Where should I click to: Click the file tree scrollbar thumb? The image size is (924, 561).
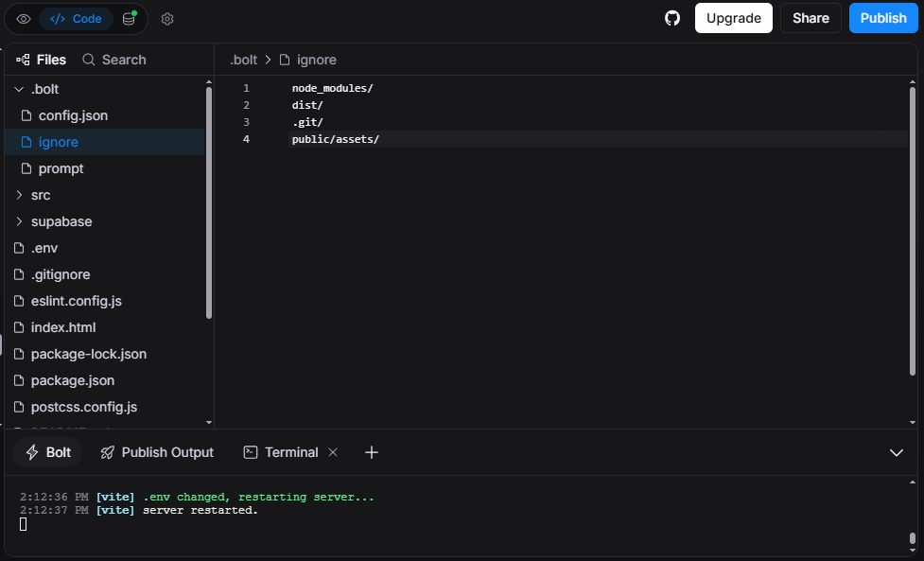click(x=209, y=202)
